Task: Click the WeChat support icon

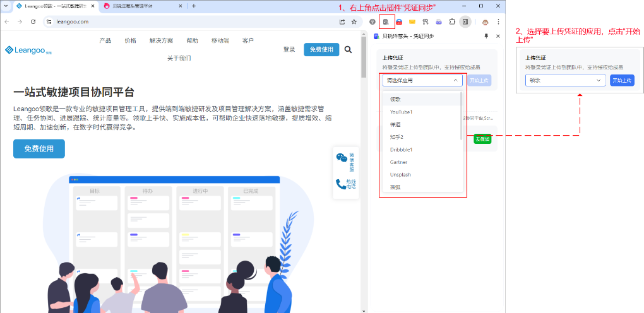Action: (342, 158)
